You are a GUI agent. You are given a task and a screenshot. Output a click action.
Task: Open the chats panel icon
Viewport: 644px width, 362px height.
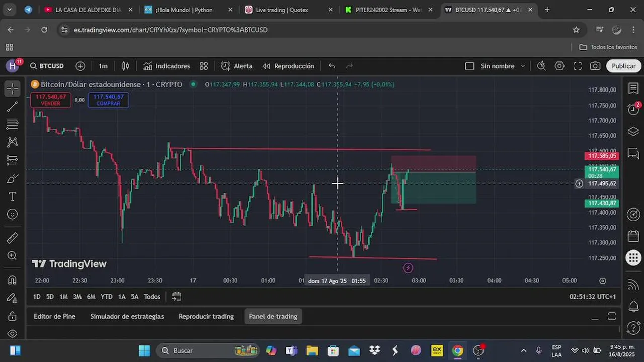(x=633, y=153)
